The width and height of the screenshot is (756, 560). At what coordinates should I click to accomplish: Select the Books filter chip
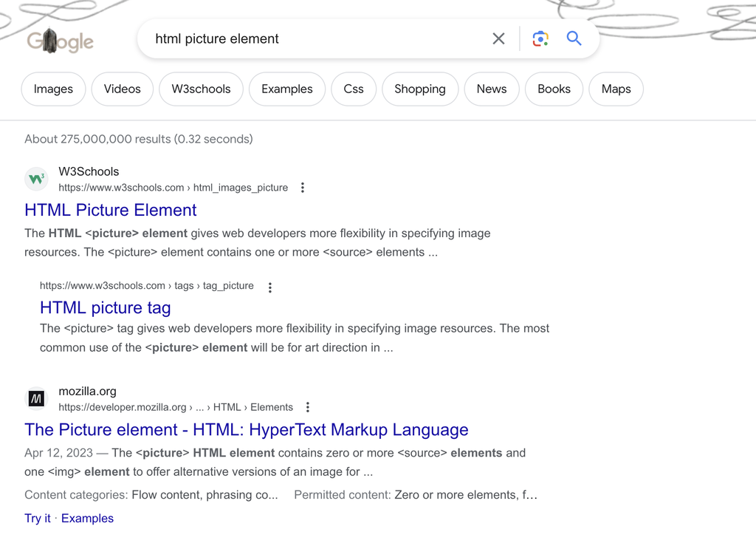pos(554,89)
